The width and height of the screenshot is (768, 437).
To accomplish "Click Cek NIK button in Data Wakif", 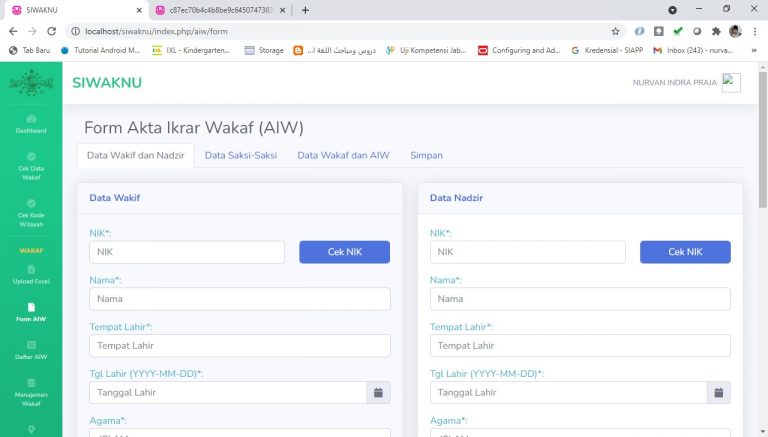I will tap(344, 252).
